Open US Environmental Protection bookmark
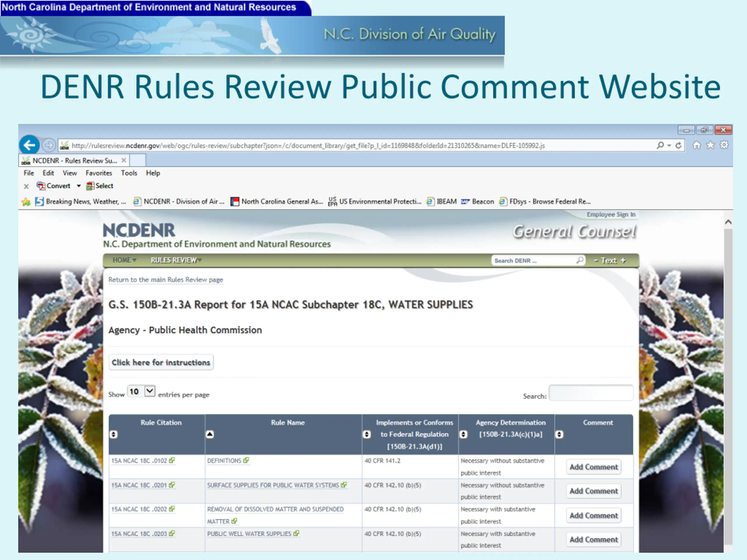This screenshot has height=560, width=747. [375, 202]
